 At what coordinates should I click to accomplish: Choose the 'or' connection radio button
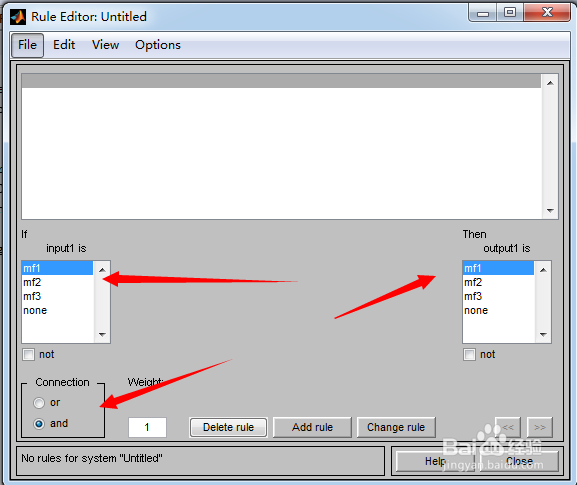pos(39,403)
